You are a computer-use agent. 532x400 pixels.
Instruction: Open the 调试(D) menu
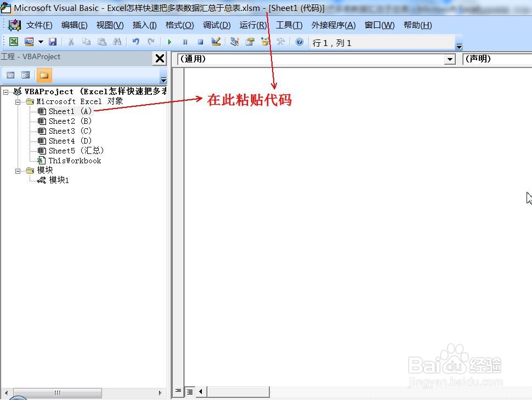pyautogui.click(x=217, y=25)
